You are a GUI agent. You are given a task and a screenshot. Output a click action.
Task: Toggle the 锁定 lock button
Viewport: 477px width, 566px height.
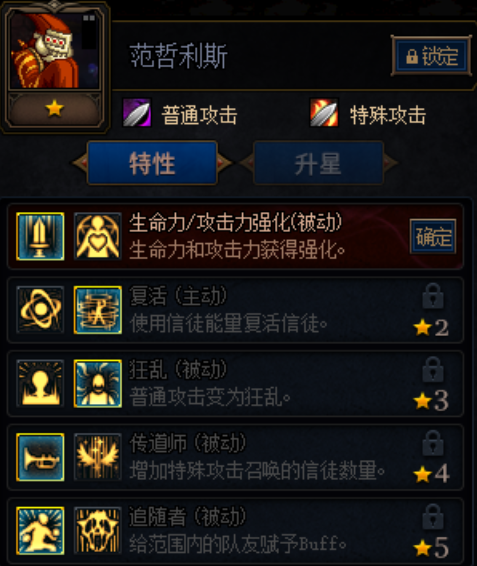[x=432, y=56]
